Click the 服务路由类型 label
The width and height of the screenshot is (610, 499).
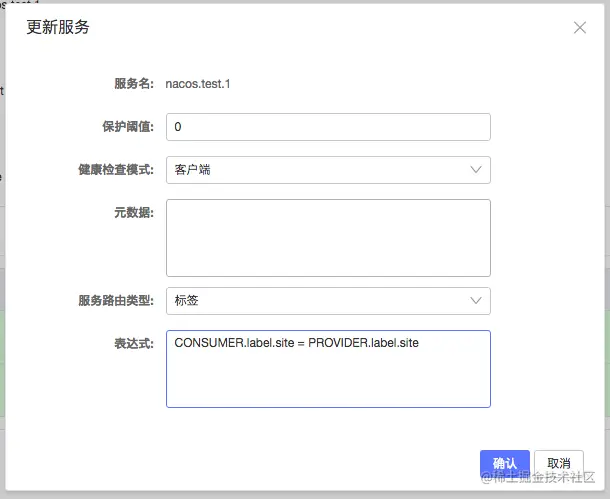point(116,300)
